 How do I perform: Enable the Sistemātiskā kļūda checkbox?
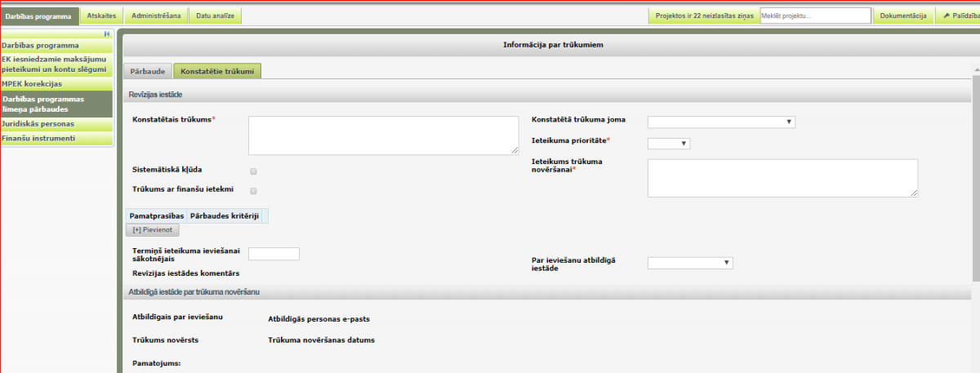tap(253, 171)
